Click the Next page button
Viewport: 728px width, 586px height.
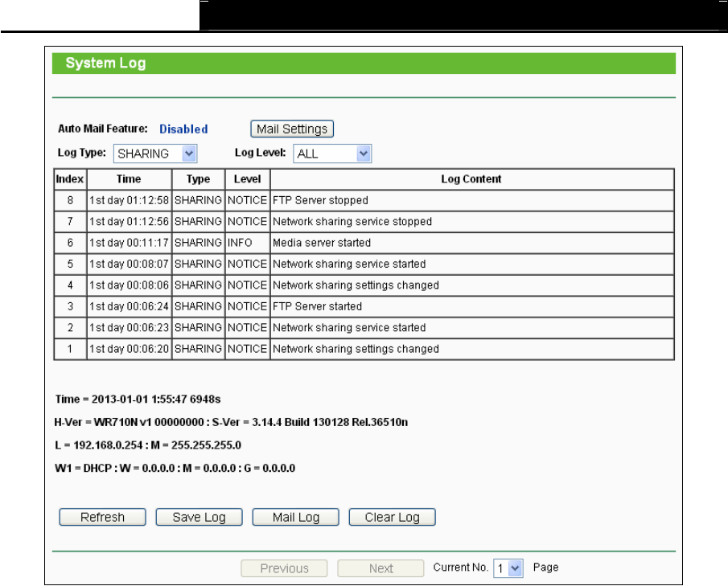pos(380,568)
